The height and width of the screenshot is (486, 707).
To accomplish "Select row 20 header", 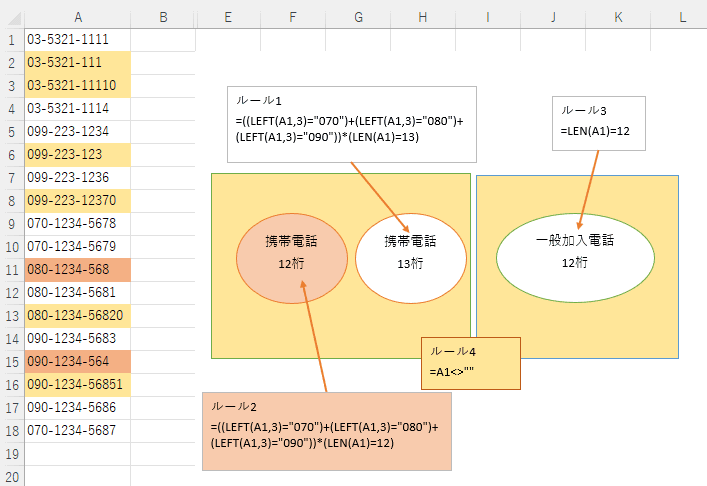I will (12, 476).
